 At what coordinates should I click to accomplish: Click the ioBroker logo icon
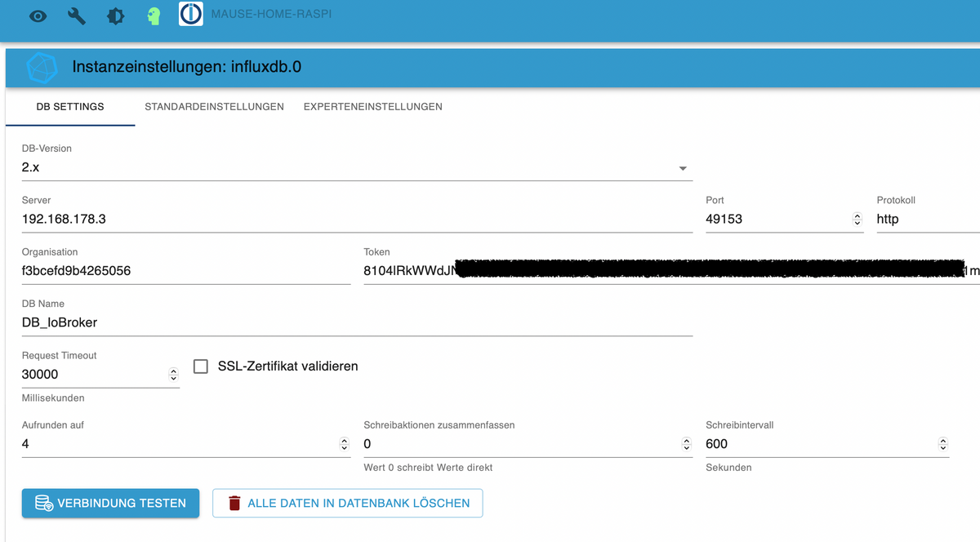[x=190, y=15]
